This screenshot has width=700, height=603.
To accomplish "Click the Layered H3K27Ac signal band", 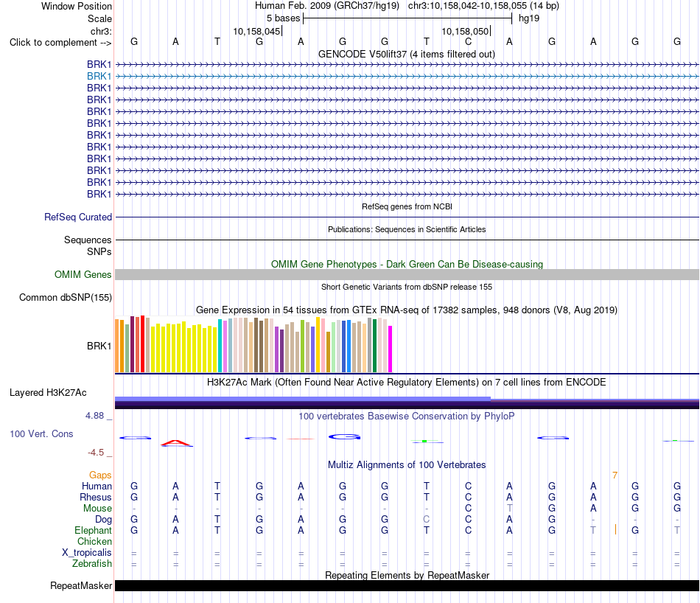I will [407, 402].
